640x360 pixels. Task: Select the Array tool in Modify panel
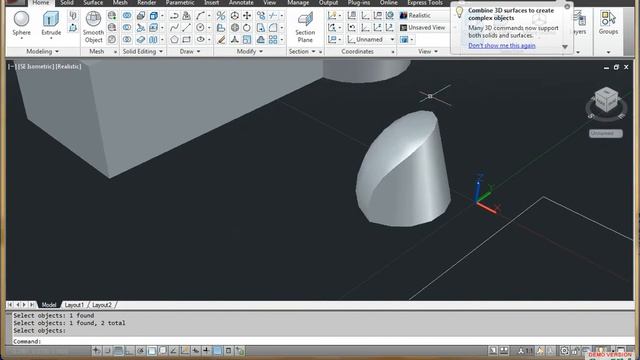click(273, 39)
